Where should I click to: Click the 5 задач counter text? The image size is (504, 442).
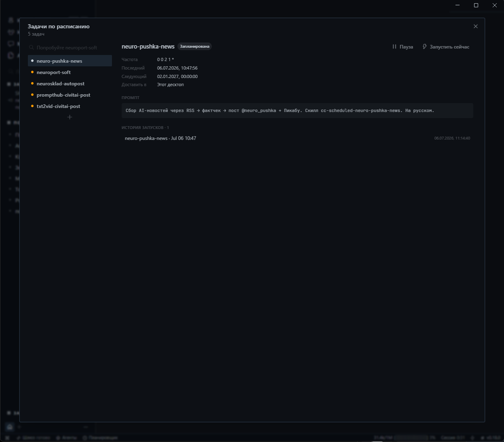36,34
